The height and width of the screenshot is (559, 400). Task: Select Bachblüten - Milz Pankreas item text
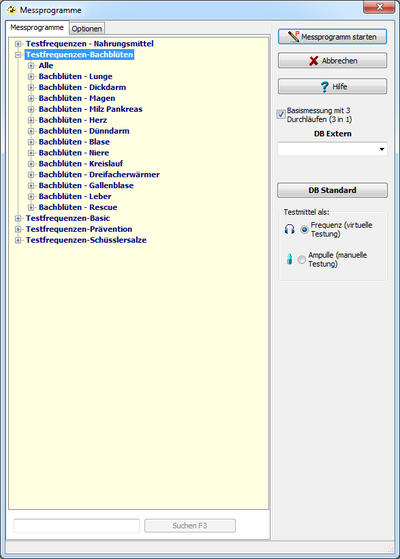pyautogui.click(x=91, y=109)
